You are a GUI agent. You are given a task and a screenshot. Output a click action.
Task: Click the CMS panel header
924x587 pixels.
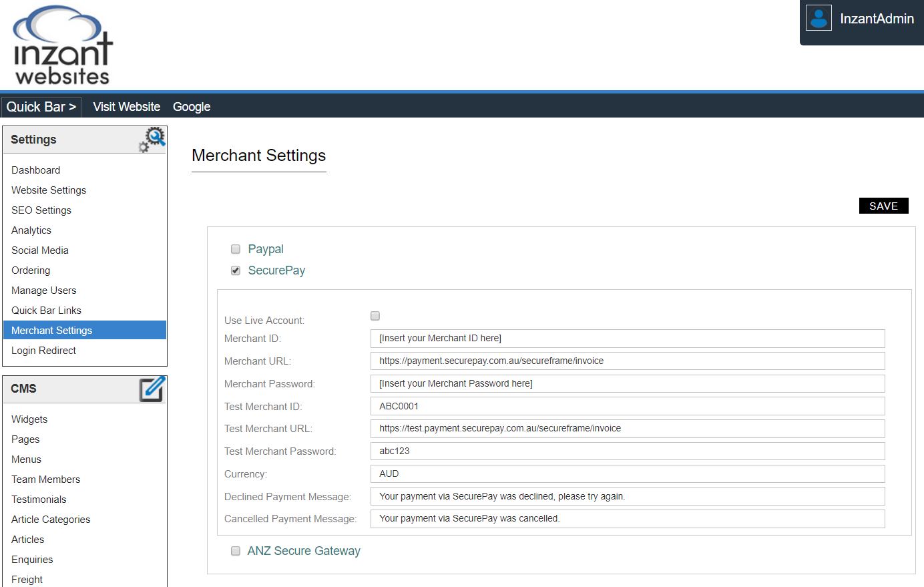[x=85, y=389]
